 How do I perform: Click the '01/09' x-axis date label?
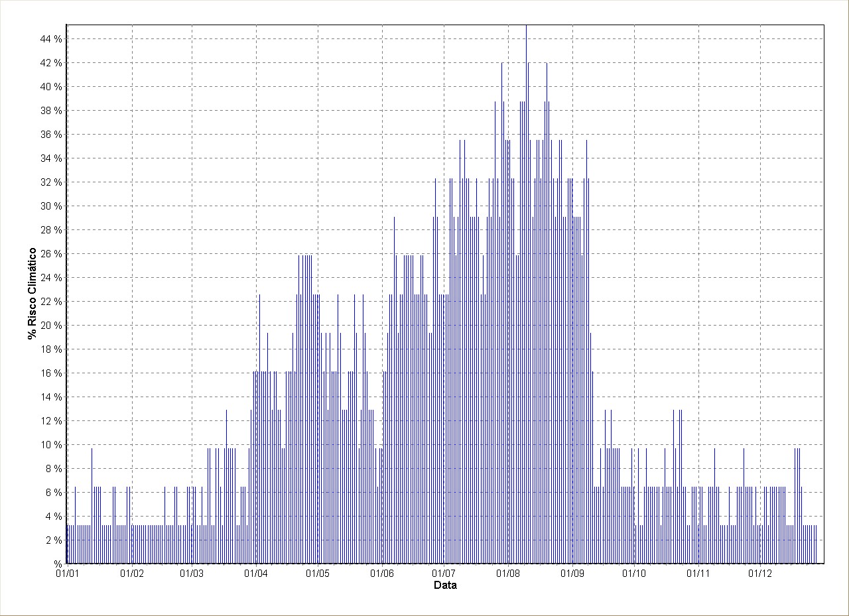pos(572,574)
